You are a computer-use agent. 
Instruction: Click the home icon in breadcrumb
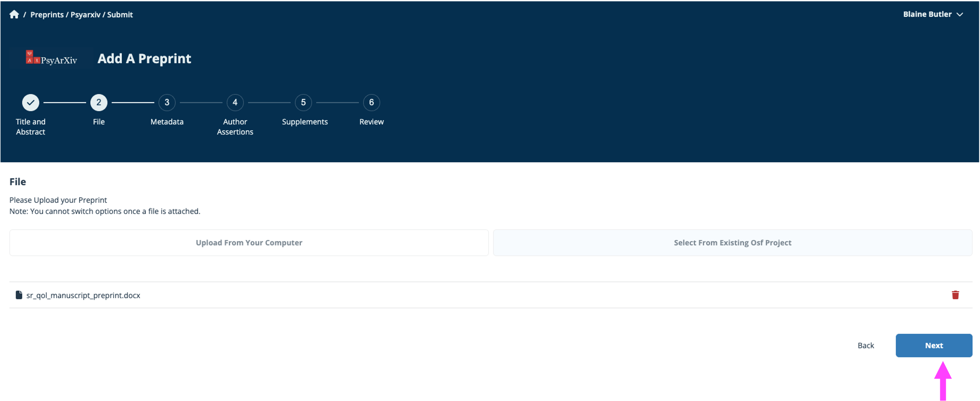(14, 14)
